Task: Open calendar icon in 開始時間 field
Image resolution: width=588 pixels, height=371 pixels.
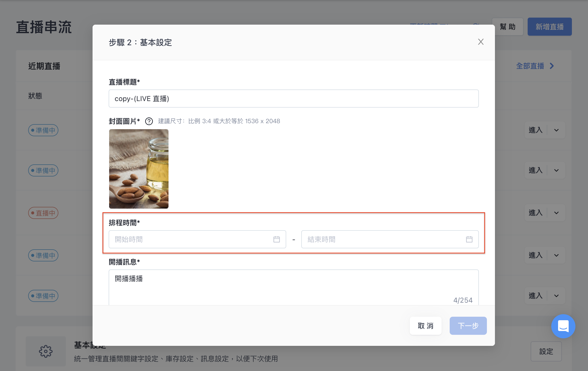Action: pyautogui.click(x=276, y=239)
